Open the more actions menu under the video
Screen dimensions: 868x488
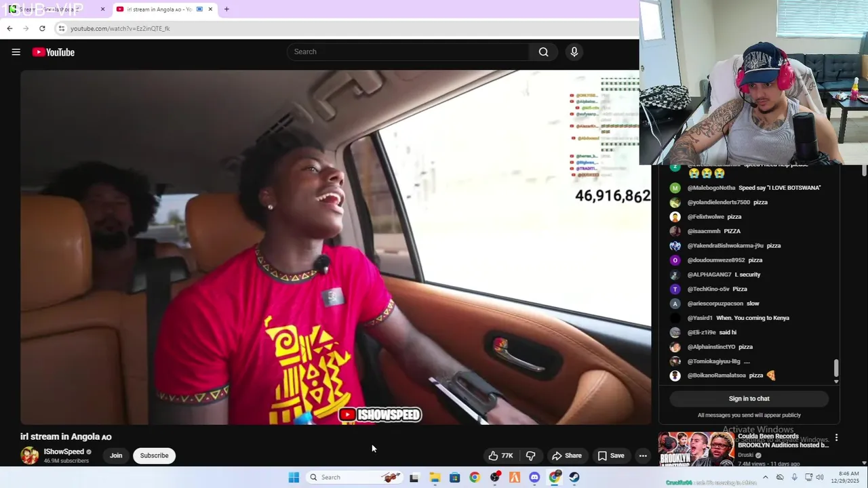click(x=643, y=455)
